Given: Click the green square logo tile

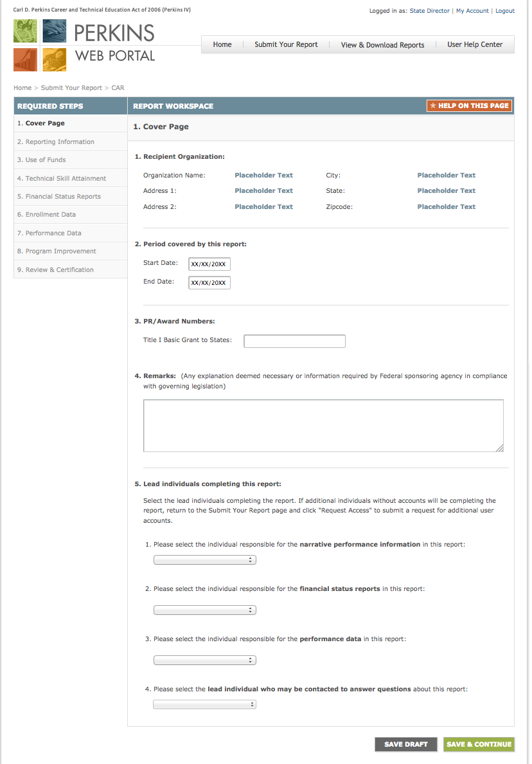Looking at the screenshot, I should (25, 30).
